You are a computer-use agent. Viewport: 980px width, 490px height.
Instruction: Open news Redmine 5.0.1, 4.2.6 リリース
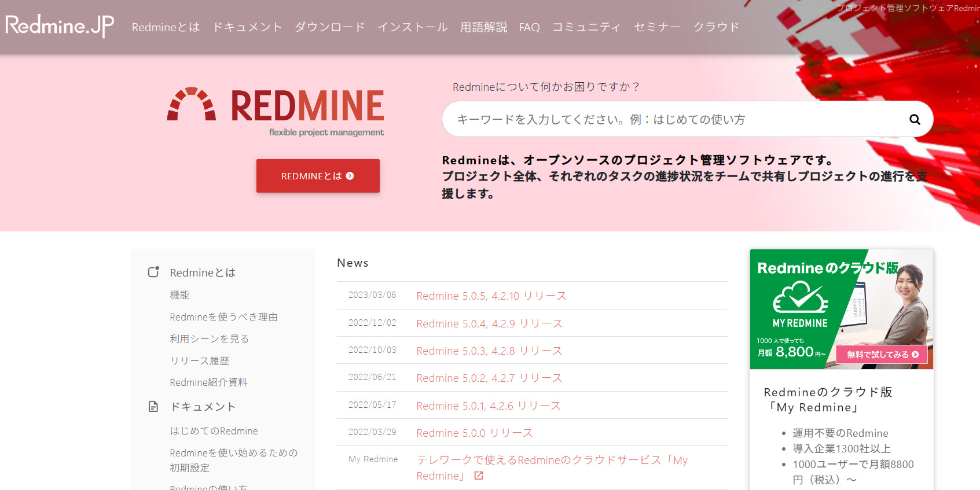[489, 406]
